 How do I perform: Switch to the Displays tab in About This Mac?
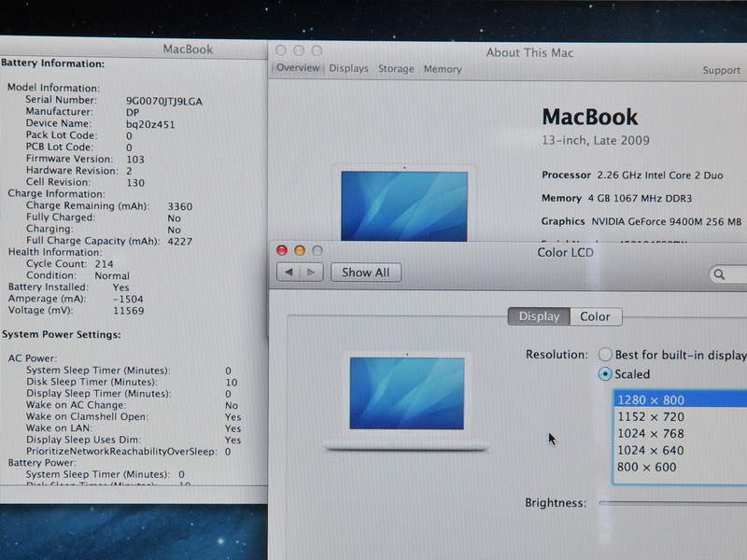click(348, 68)
